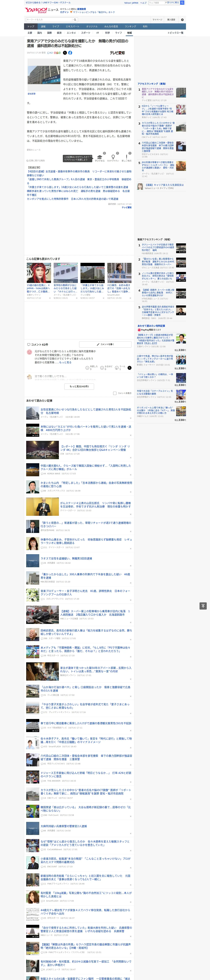Viewport: 210px width, 980px height.
Task: Open the 弁護士が来てから video thumbnail
Action: (x=92, y=273)
